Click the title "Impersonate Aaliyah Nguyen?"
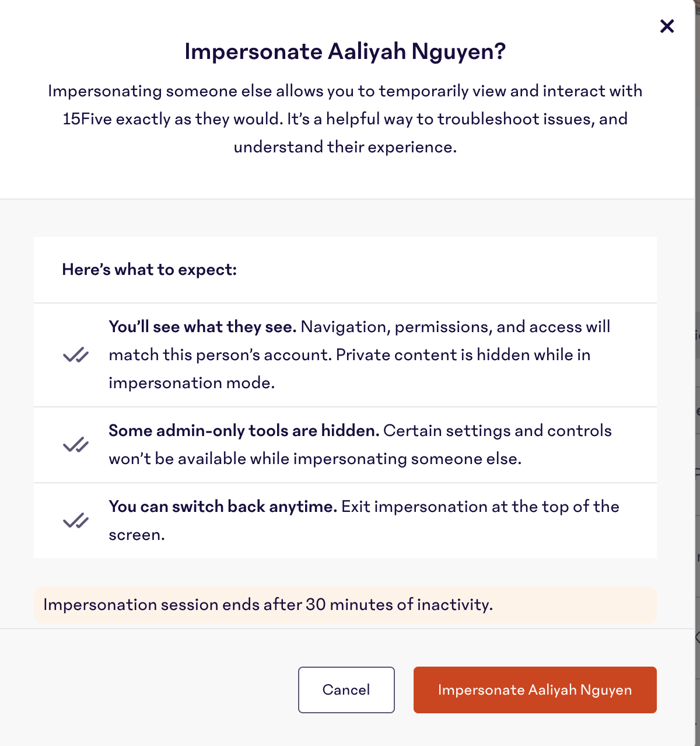Image resolution: width=700 pixels, height=746 pixels. [x=346, y=51]
